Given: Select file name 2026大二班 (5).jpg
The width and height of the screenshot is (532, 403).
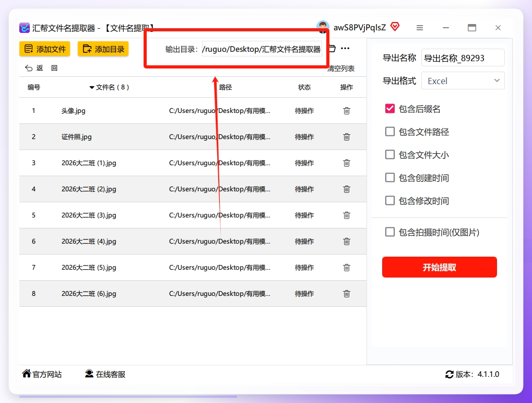Looking at the screenshot, I should 89,268.
